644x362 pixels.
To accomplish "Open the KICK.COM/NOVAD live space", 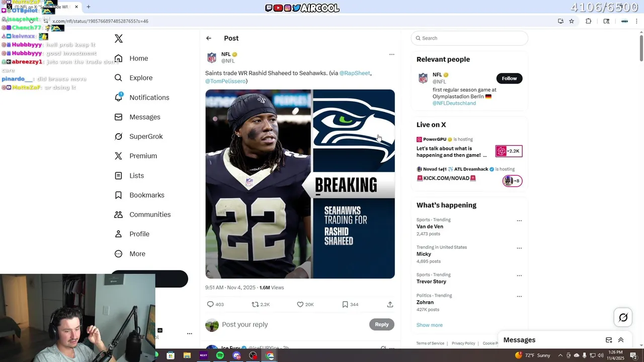I will pyautogui.click(x=446, y=178).
